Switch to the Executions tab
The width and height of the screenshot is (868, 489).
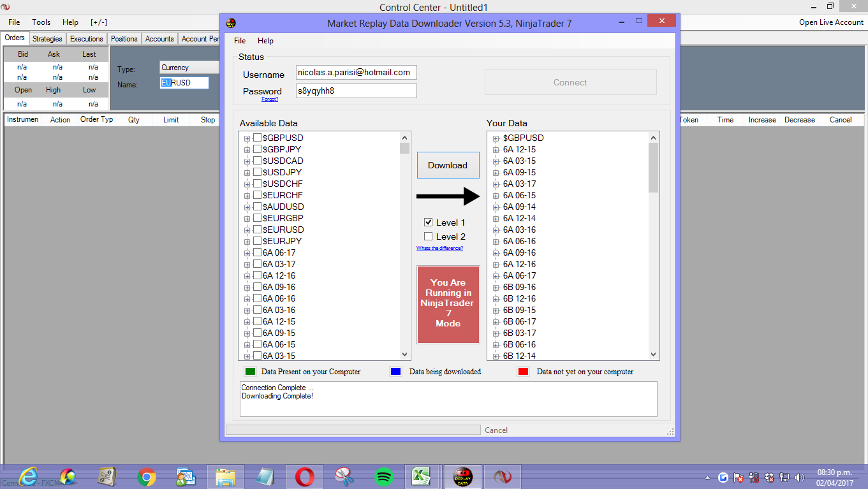click(87, 39)
